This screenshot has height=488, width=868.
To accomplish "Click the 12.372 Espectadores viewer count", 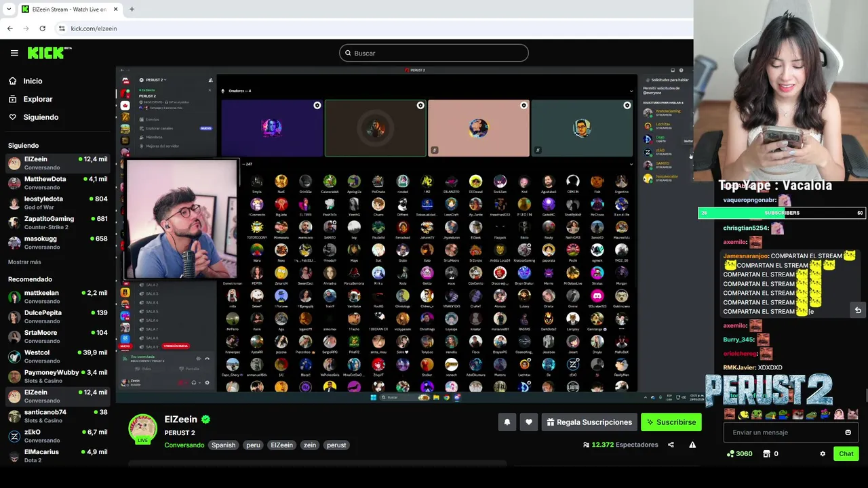I will click(x=620, y=445).
